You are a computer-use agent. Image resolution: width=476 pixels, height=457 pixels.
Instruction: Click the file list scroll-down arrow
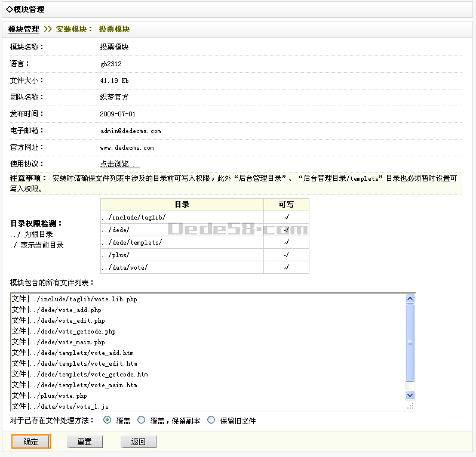(x=410, y=395)
